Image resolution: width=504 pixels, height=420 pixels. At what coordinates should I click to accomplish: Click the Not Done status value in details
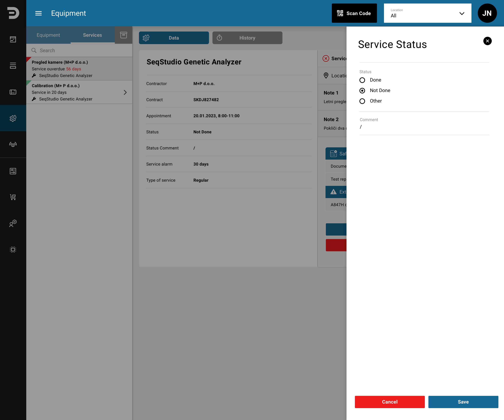coord(202,132)
